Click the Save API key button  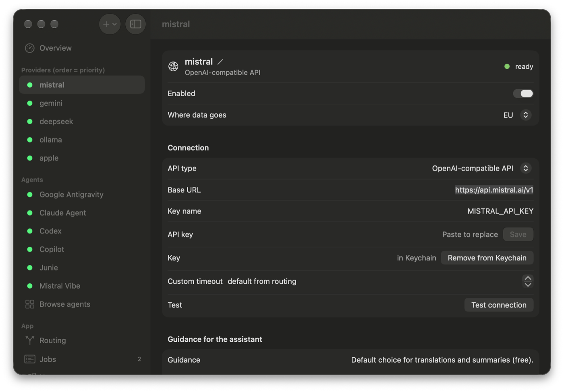click(518, 235)
